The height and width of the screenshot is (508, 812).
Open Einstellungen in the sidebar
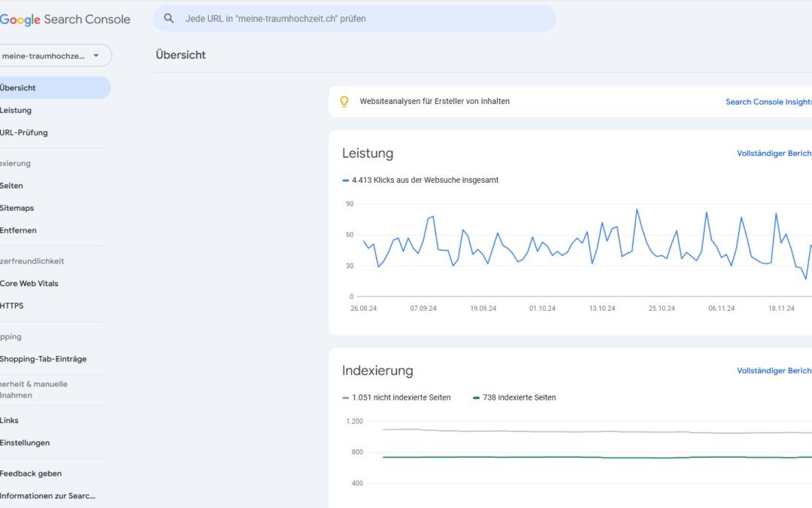click(26, 443)
